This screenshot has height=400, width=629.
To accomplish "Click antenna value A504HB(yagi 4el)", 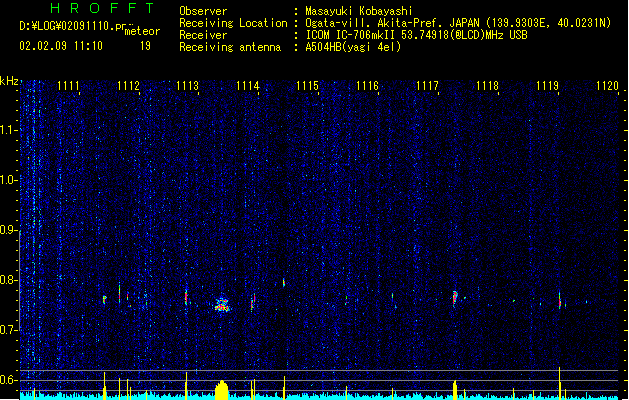I will pyautogui.click(x=353, y=47).
